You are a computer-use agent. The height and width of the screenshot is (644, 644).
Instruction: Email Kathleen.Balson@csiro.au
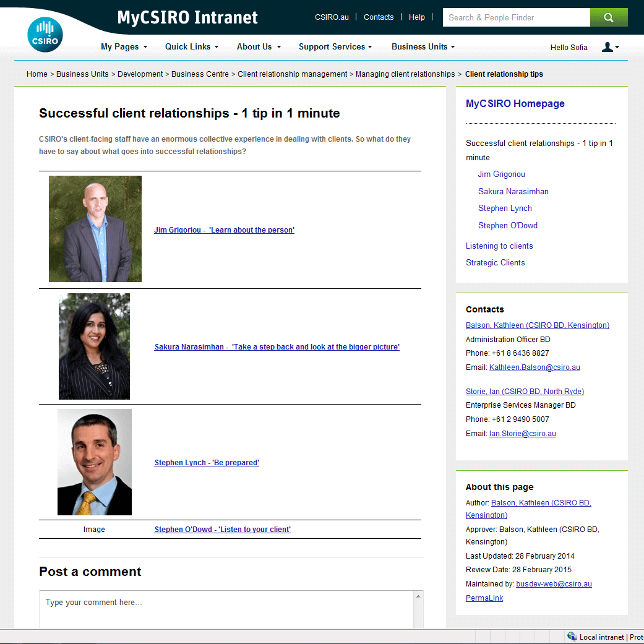click(535, 367)
